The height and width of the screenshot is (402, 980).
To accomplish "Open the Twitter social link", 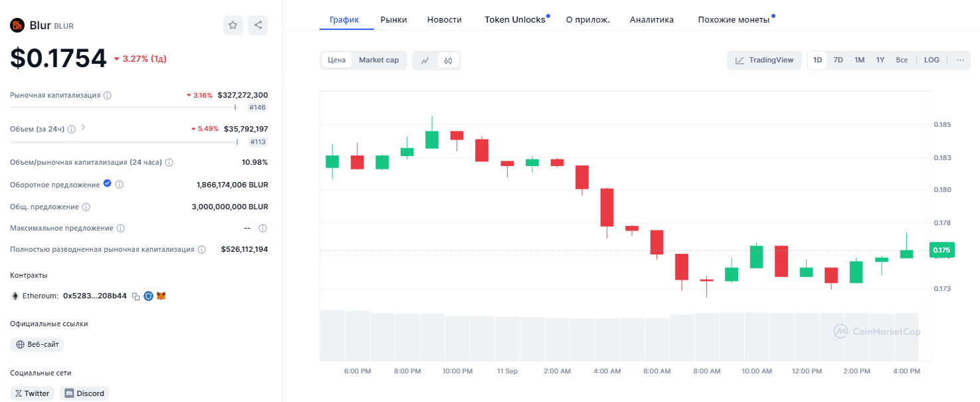I will [33, 393].
